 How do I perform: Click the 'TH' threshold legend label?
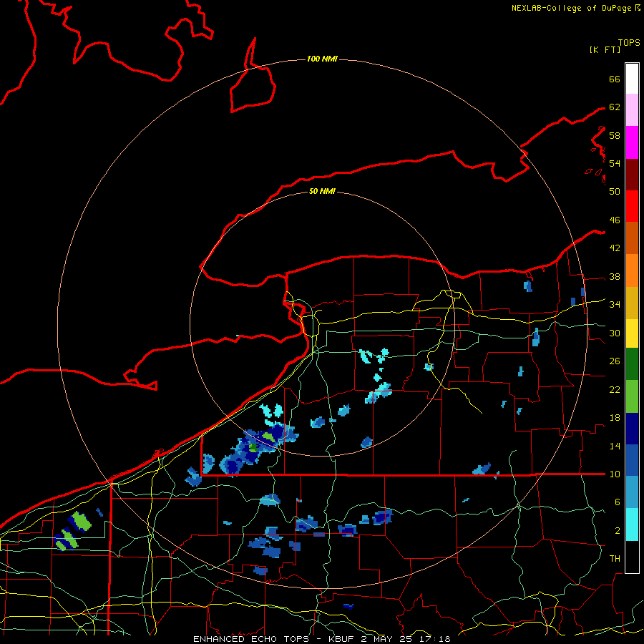(615, 558)
